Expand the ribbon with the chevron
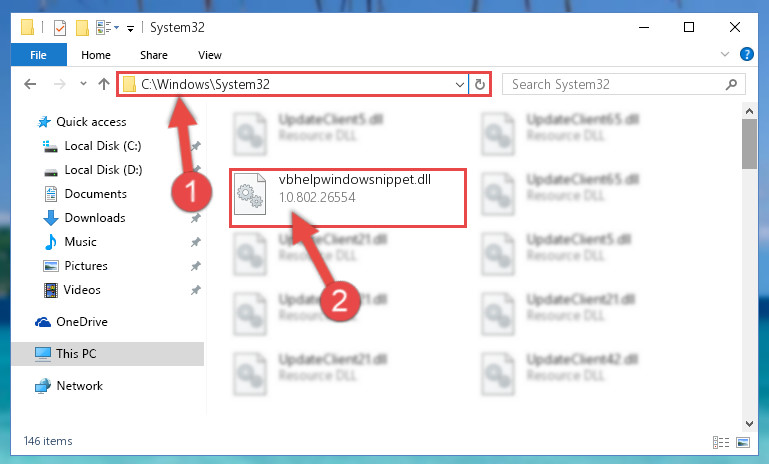769x464 pixels. point(724,54)
